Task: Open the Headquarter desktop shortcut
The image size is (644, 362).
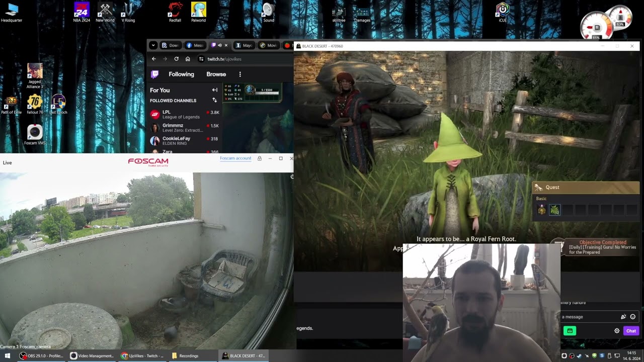Action: pyautogui.click(x=12, y=13)
